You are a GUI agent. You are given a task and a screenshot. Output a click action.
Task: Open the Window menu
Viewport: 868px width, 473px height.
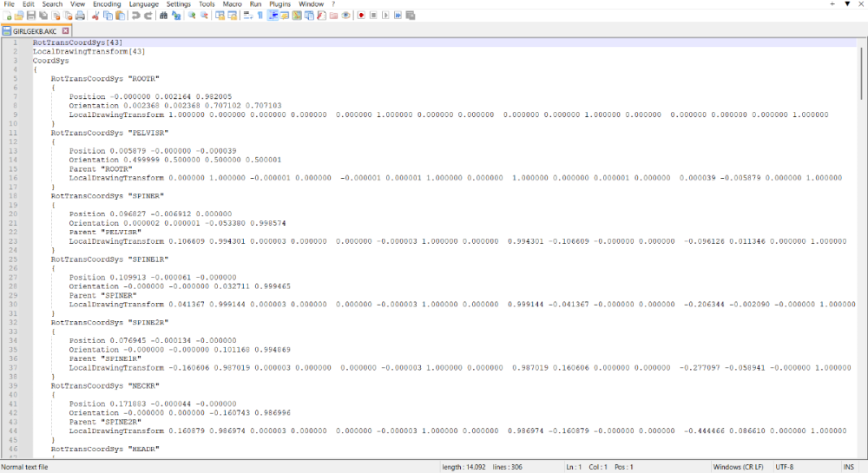tap(311, 3)
